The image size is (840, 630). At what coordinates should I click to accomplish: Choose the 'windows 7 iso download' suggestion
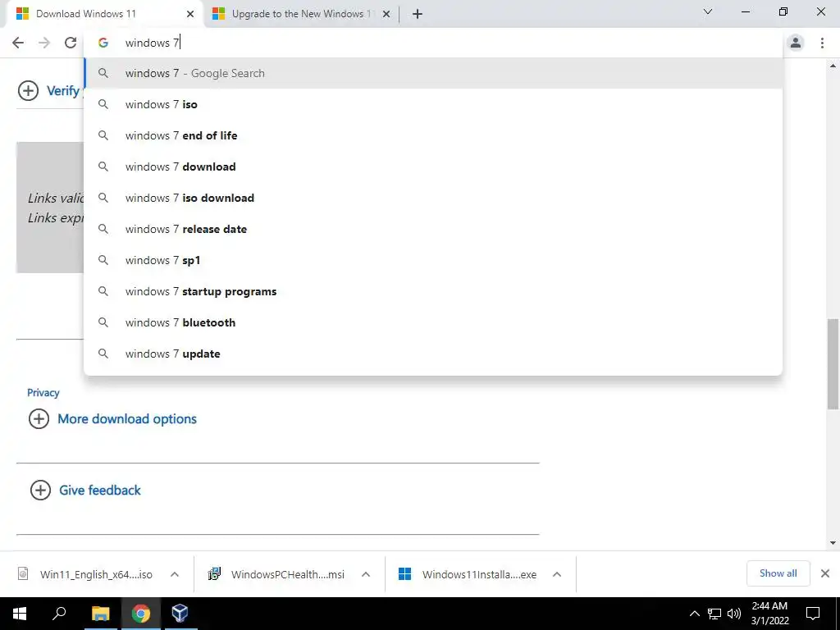[x=433, y=198]
